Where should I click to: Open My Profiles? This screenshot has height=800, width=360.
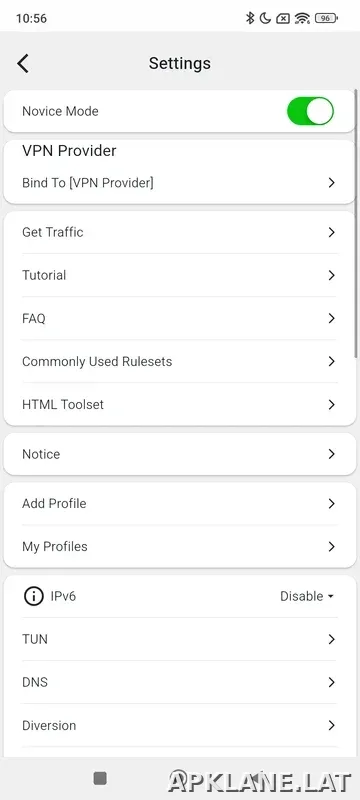click(x=179, y=546)
